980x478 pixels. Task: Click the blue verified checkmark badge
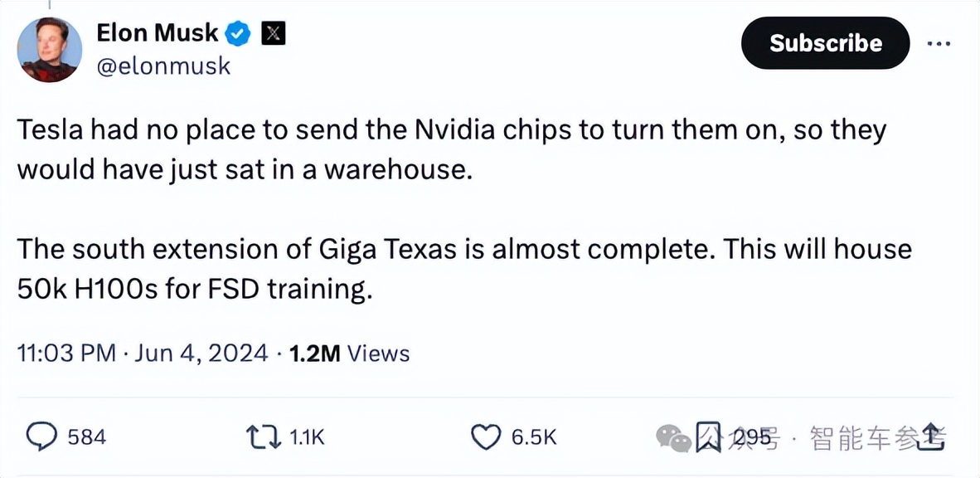(239, 33)
